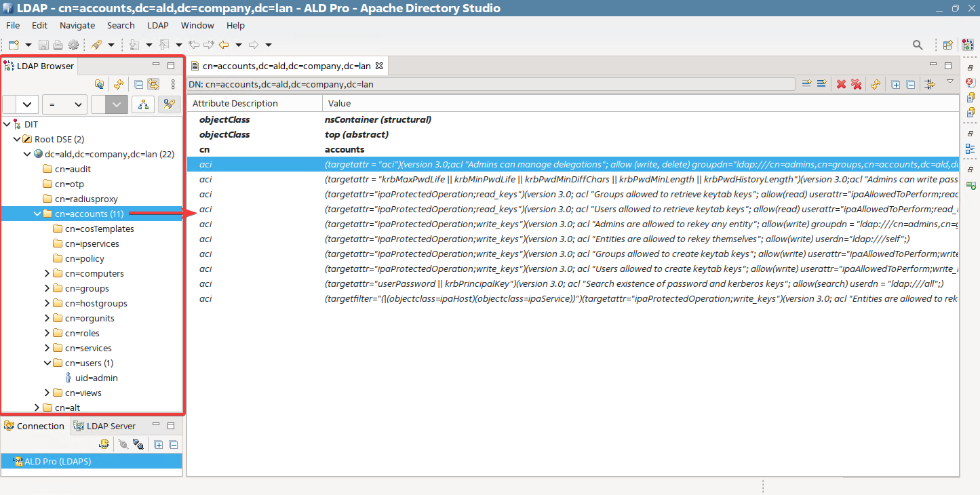Click New Value icon in entry editor
The height and width of the screenshot is (495, 980).
click(821, 84)
